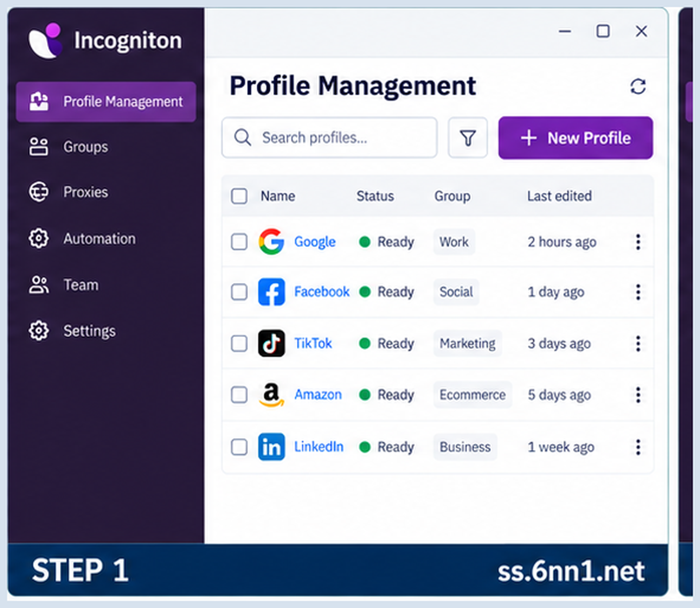Click the "2 hours ago" cell
The height and width of the screenshot is (608, 700).
[x=562, y=242]
